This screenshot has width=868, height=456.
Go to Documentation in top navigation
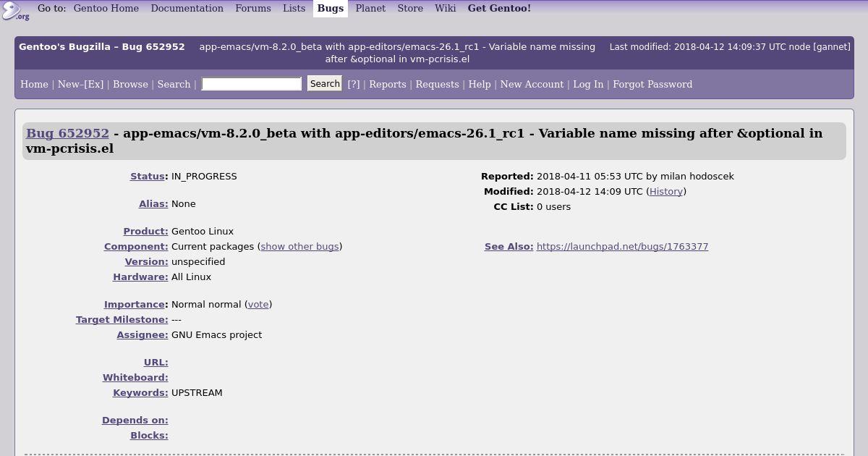pyautogui.click(x=187, y=9)
